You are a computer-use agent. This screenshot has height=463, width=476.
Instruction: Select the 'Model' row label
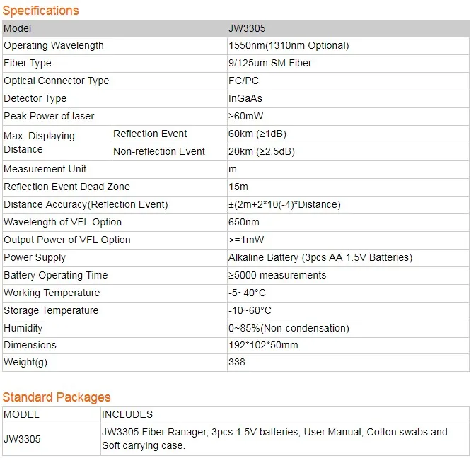[x=17, y=28]
